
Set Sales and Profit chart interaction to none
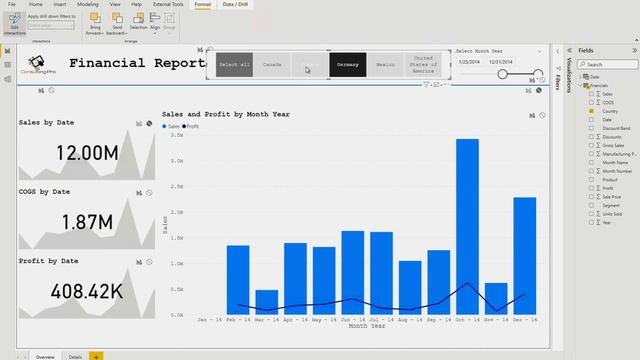(542, 116)
